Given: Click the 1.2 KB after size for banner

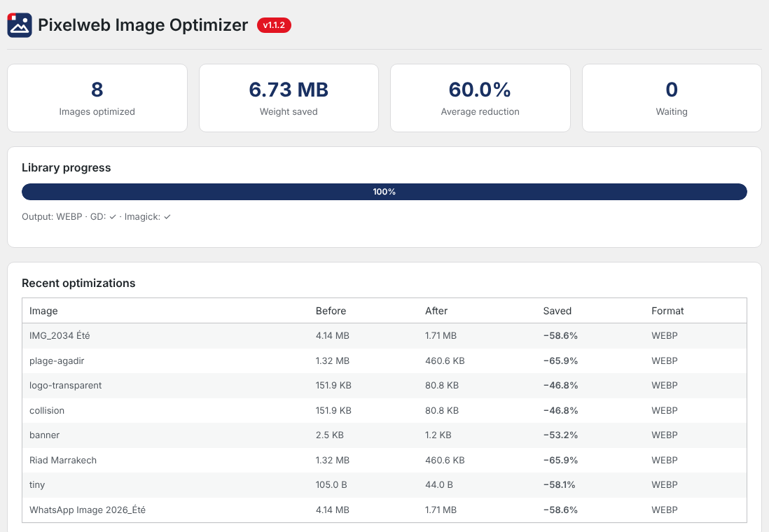Looking at the screenshot, I should pyautogui.click(x=438, y=435).
